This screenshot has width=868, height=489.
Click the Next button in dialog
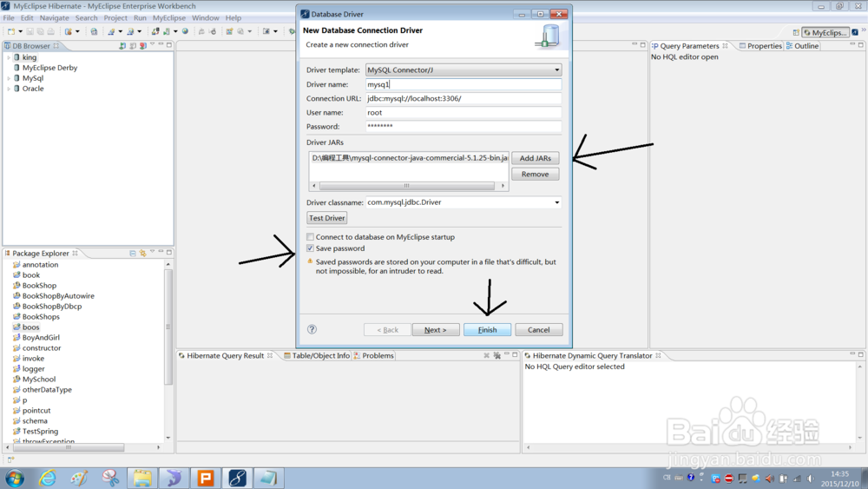pyautogui.click(x=436, y=329)
